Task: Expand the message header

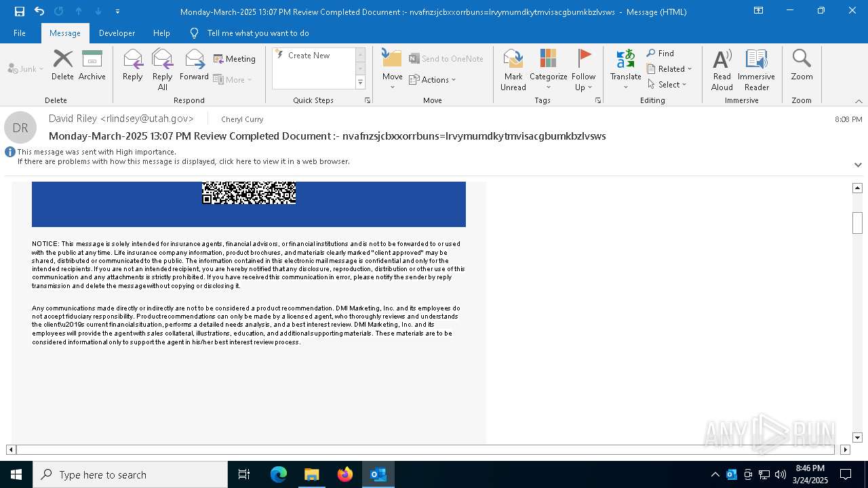Action: (858, 165)
